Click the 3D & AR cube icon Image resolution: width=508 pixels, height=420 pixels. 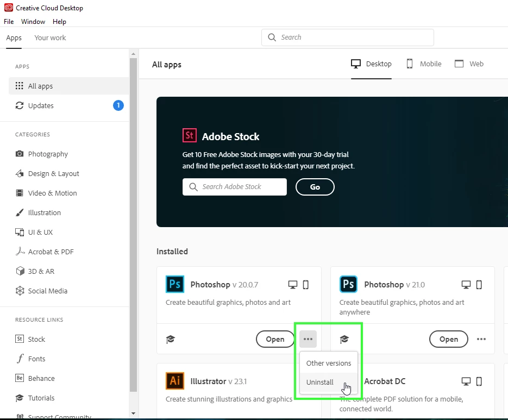(20, 271)
